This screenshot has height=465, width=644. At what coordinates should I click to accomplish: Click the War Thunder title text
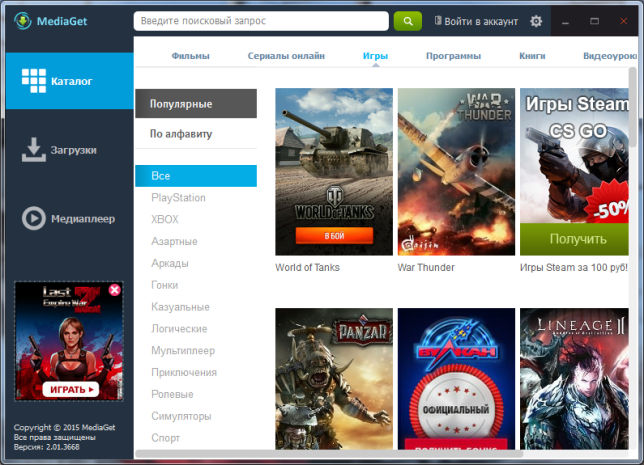426,267
